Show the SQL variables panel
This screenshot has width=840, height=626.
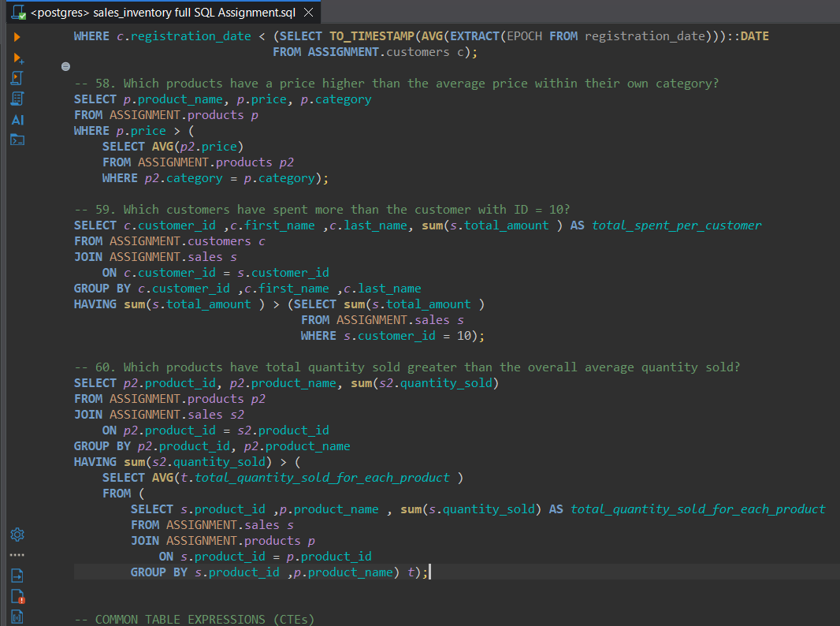coord(17,617)
